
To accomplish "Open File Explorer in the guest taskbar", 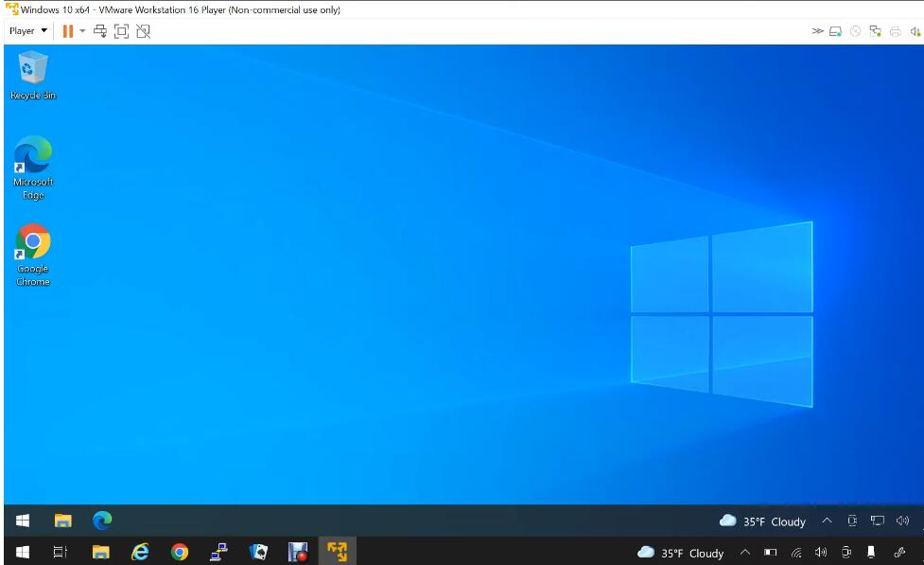I will click(63, 521).
